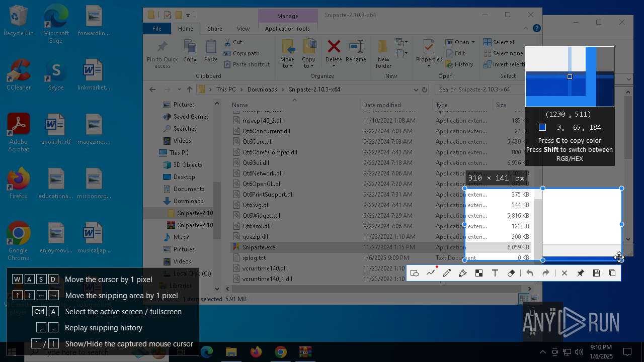Click the Paste icon in Clipboard group
This screenshot has height=362, width=644.
[x=211, y=47]
